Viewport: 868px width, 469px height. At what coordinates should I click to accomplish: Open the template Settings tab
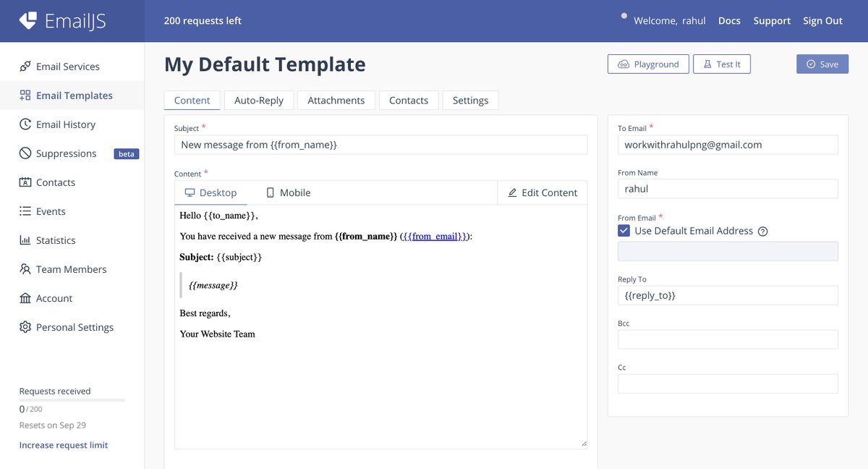[470, 101]
